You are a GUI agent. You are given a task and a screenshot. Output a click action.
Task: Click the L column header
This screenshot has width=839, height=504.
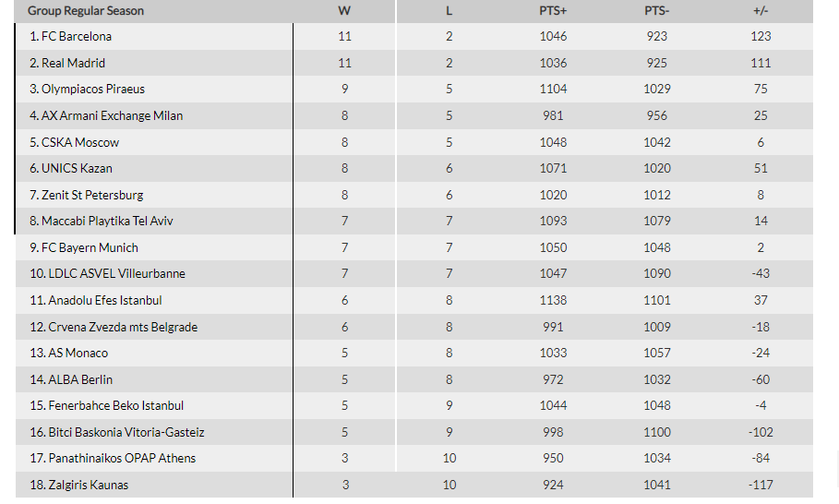click(449, 11)
